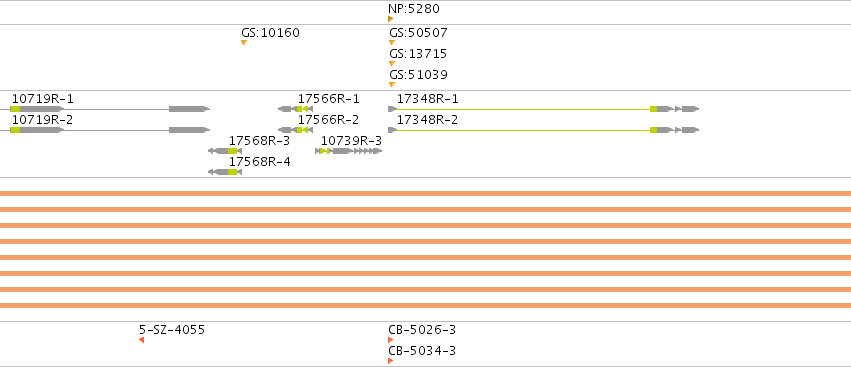Select the CB-5034-3 red arrow marker
Screen dimensions: 851x367
click(x=391, y=361)
